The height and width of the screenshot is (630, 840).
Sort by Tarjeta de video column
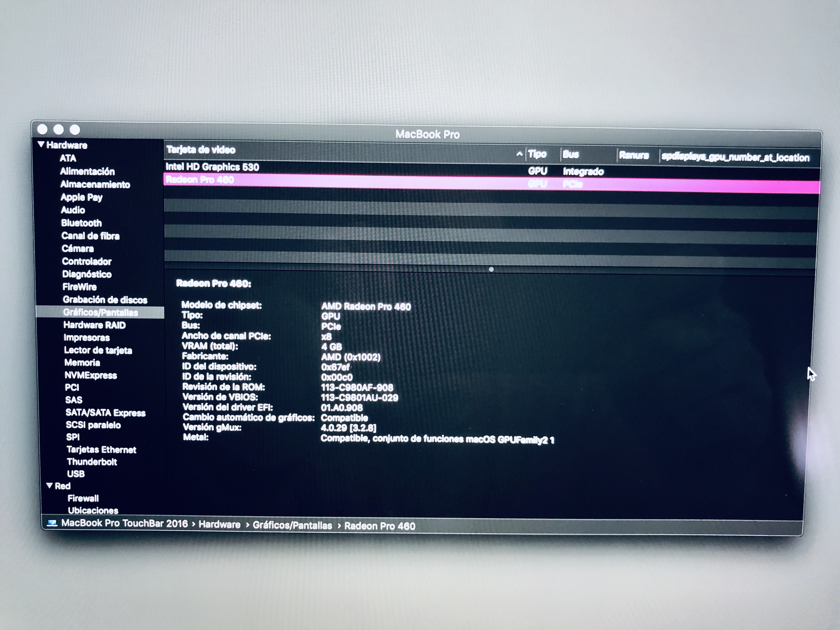(201, 150)
